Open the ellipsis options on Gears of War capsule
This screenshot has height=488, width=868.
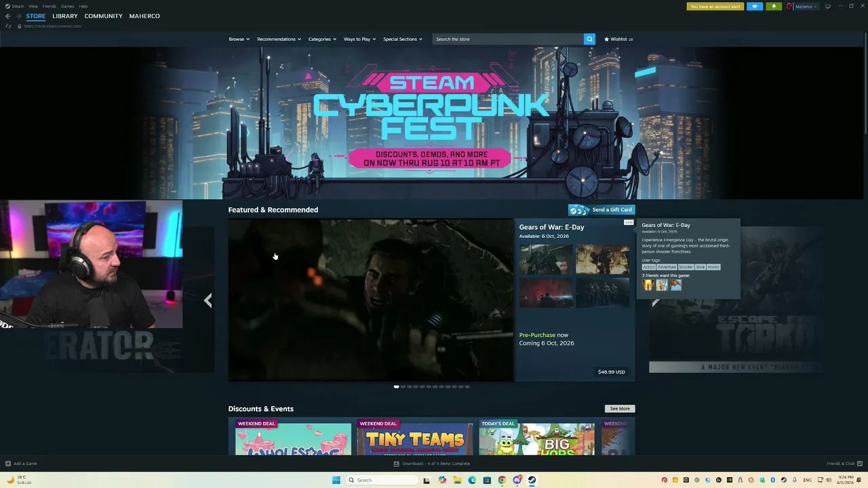click(629, 222)
